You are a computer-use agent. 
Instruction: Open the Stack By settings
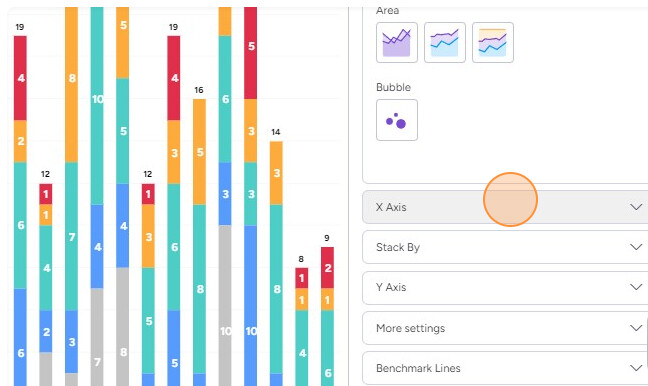(505, 247)
